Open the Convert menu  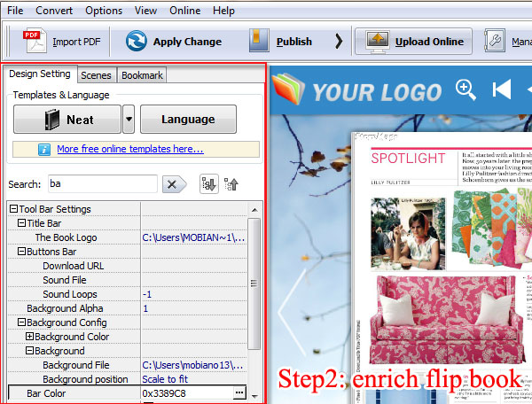point(54,11)
